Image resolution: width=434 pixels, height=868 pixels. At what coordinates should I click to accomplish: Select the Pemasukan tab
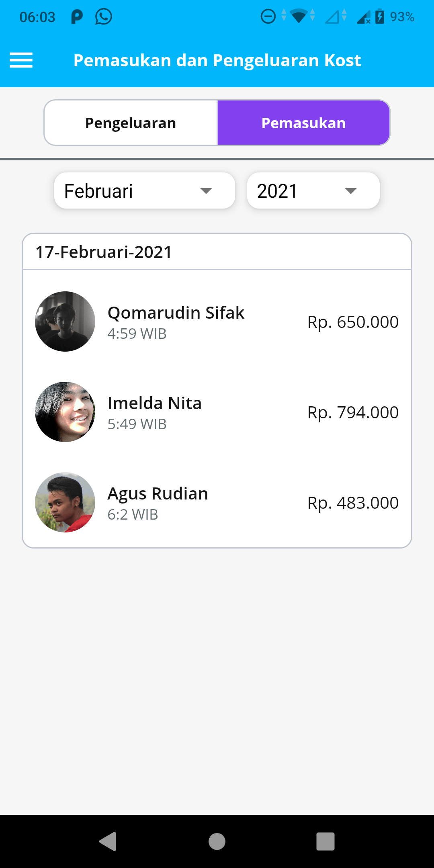303,123
